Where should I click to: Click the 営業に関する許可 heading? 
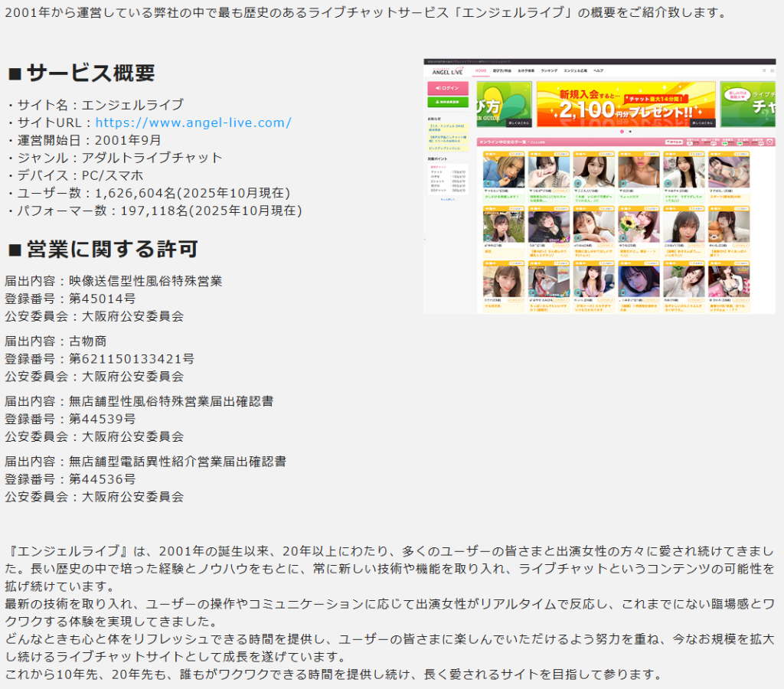pyautogui.click(x=103, y=249)
